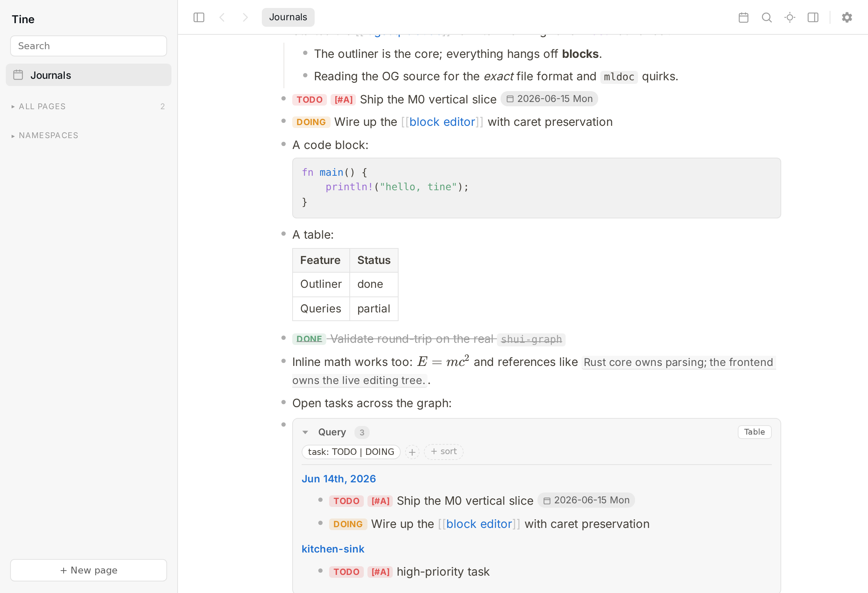Click the ALL PAGES count 2
The width and height of the screenshot is (868, 593).
(x=162, y=107)
